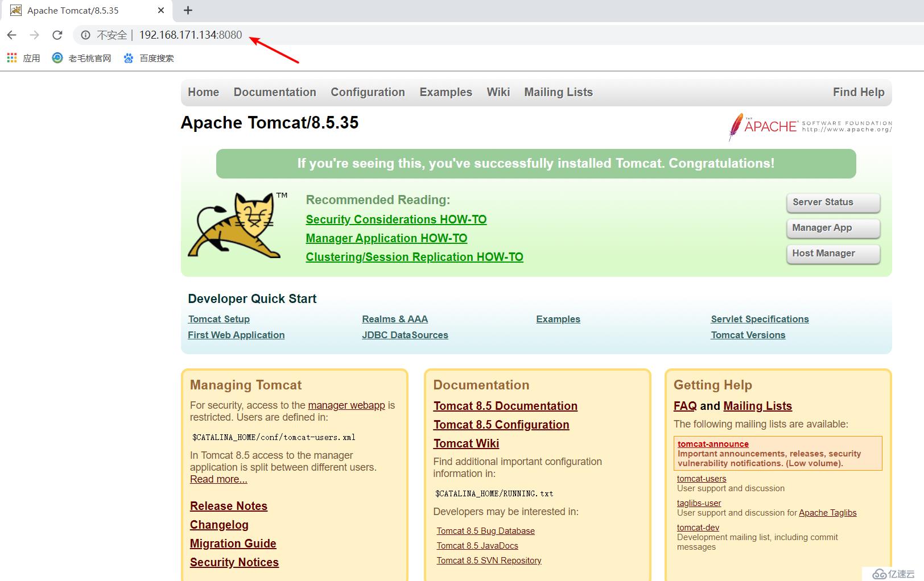Open Mailing Lists link in Getting Help
The height and width of the screenshot is (581, 924).
[x=757, y=406]
